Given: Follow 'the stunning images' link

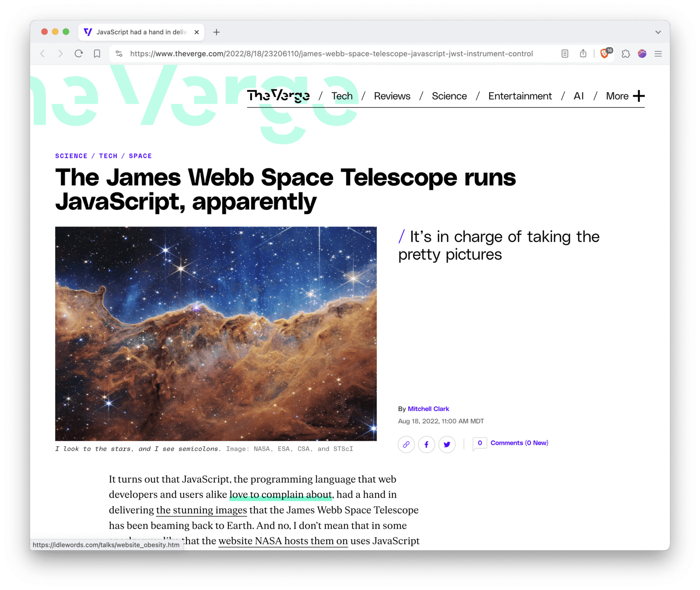Looking at the screenshot, I should click(202, 510).
